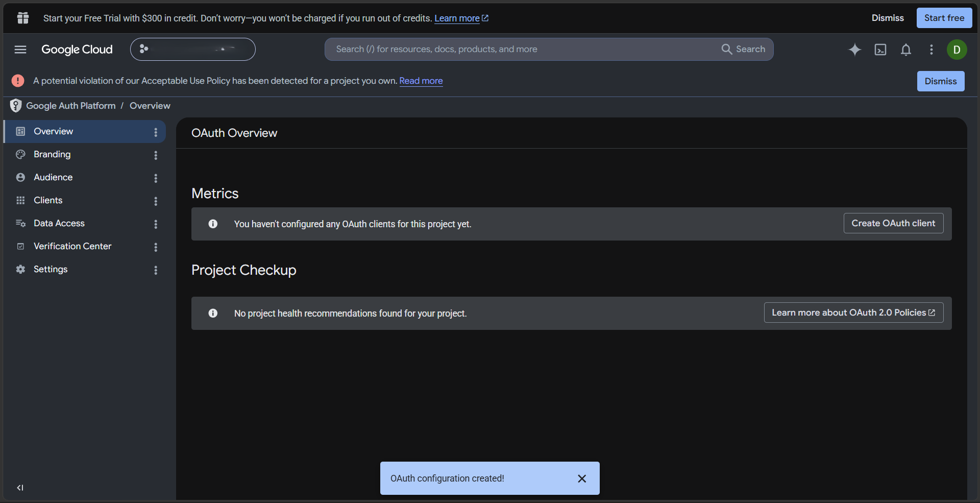The image size is (980, 503).
Task: Open the Audience row three-dot menu
Action: 156,178
